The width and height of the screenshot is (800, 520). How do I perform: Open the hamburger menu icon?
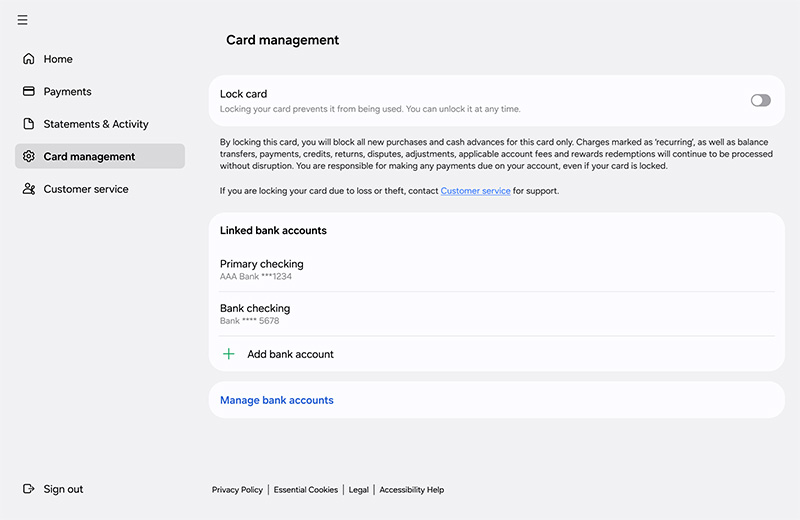(x=22, y=20)
